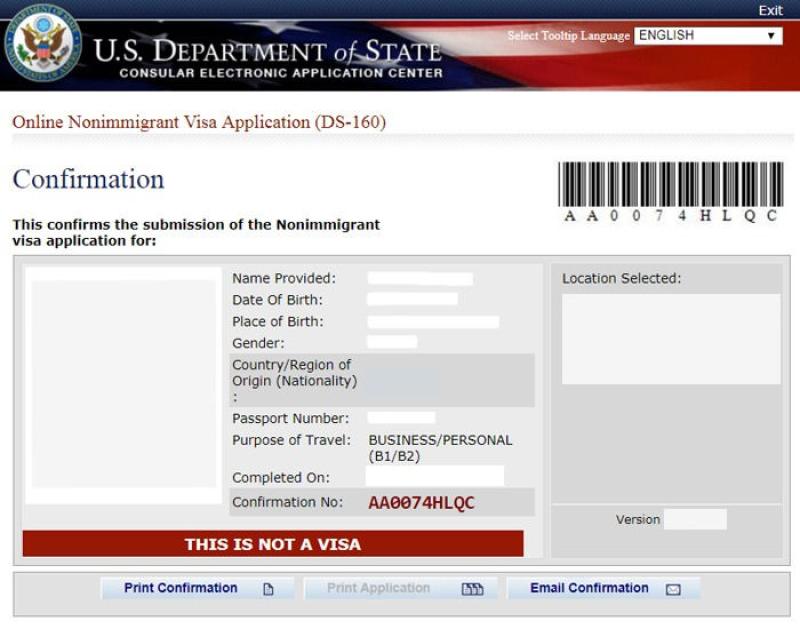800x629 pixels.
Task: Click the U.S. Department of State banner title
Action: click(x=268, y=51)
